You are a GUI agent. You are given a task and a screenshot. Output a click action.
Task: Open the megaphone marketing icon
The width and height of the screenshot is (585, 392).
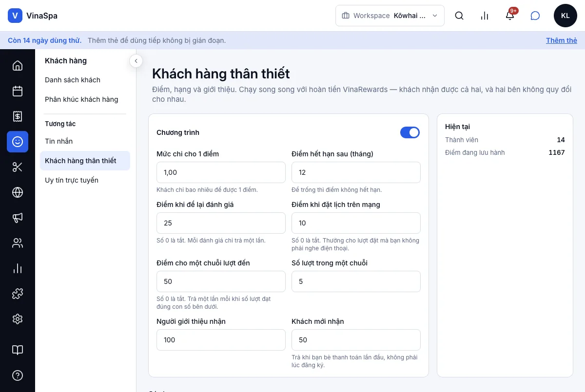(x=18, y=218)
